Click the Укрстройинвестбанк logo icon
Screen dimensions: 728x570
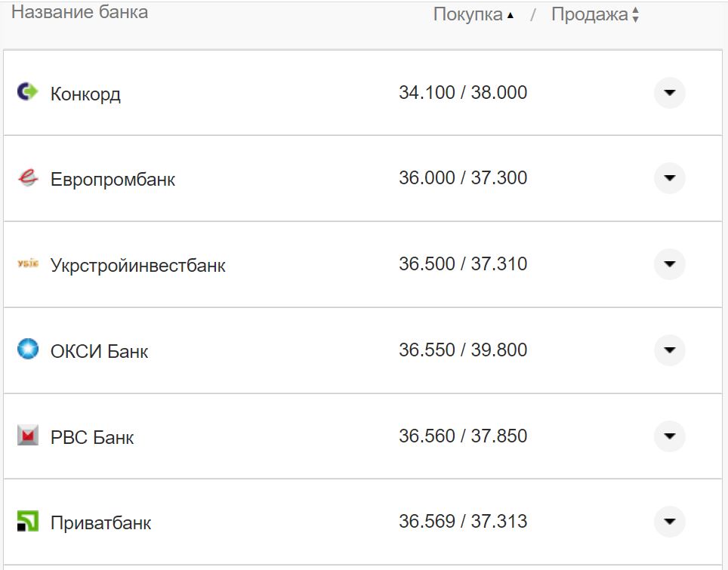27,263
